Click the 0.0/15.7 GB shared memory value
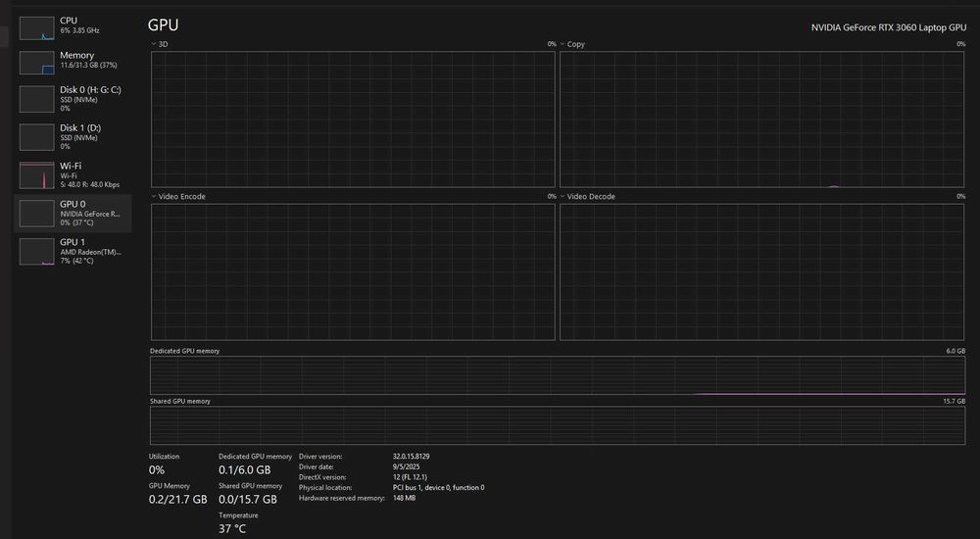This screenshot has width=980, height=539. 248,499
